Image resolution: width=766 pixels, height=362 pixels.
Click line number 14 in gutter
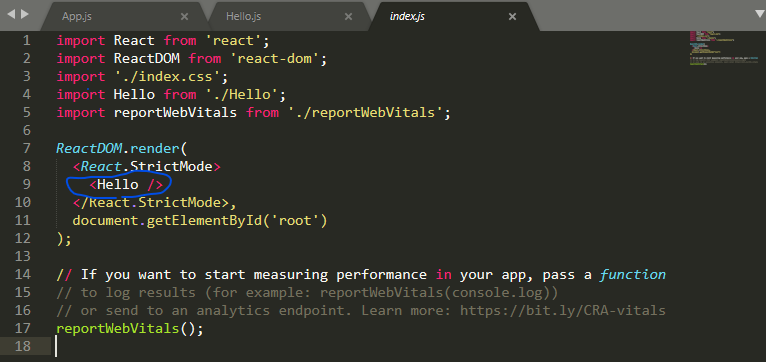pos(21,275)
